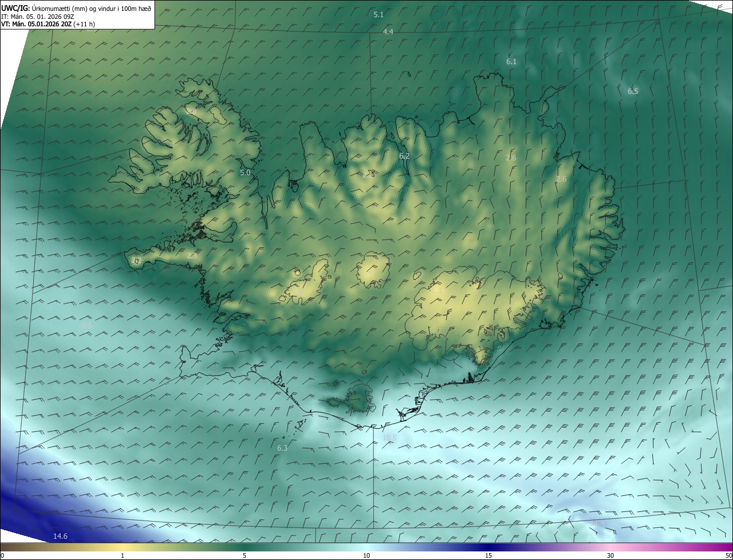Click the 6.2 value label
This screenshot has height=560, width=733.
(404, 156)
